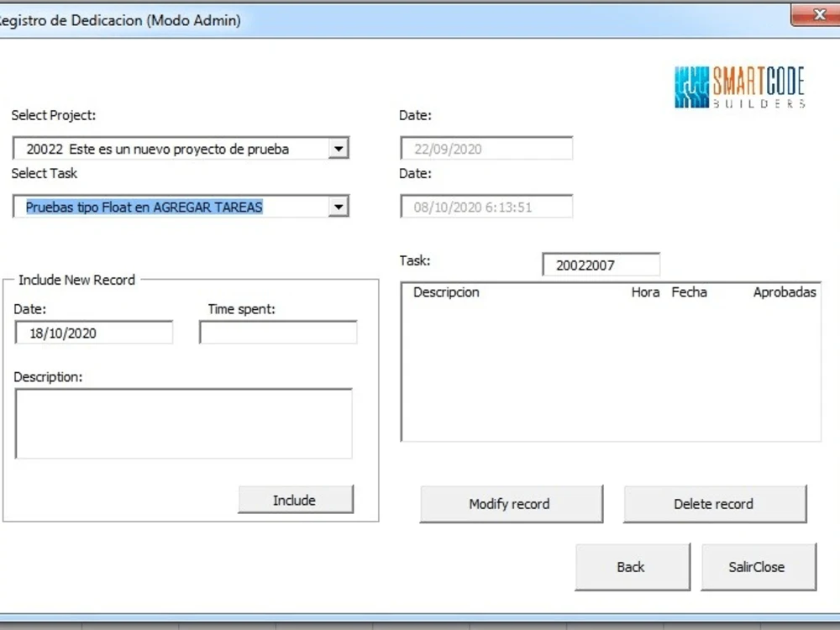Open the Select Task dropdown arrow
Viewport: 840px width, 630px height.
point(339,207)
